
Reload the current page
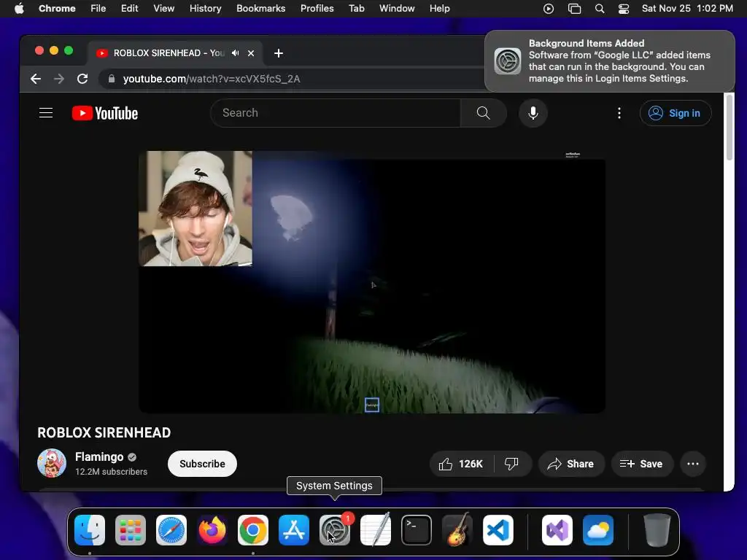point(82,79)
